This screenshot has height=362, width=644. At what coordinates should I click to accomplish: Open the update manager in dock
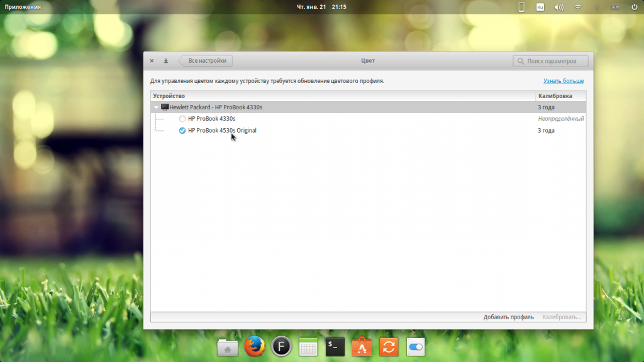389,347
